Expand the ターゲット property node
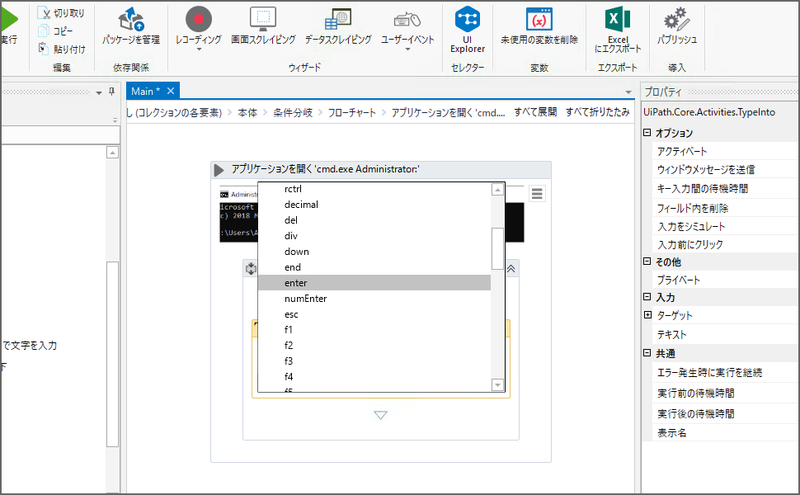The image size is (800, 495). [x=647, y=315]
